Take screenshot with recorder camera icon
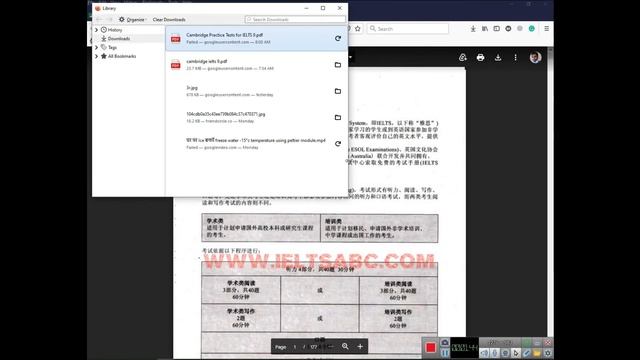 point(445,342)
